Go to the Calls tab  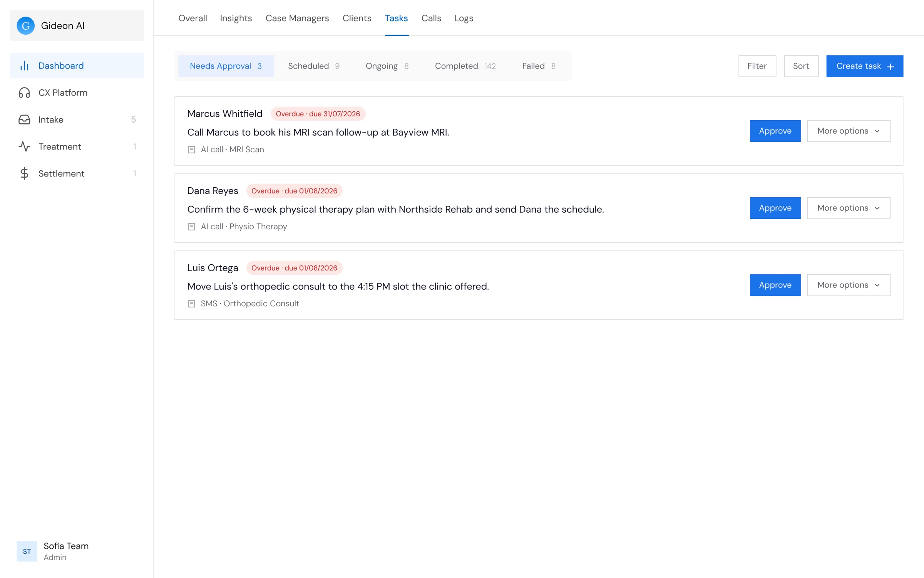tap(431, 18)
